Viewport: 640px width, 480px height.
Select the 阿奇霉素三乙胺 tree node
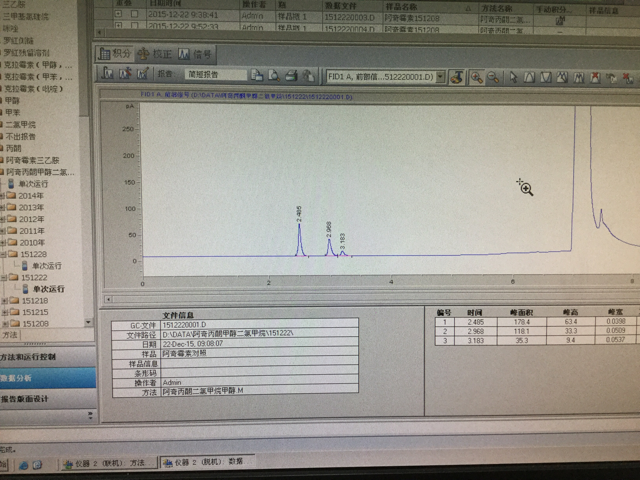tap(32, 160)
